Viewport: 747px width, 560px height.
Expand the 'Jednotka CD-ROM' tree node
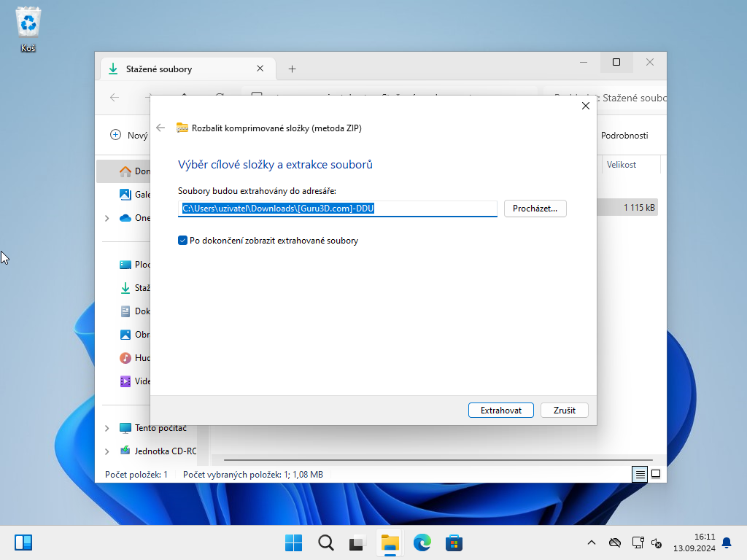107,451
